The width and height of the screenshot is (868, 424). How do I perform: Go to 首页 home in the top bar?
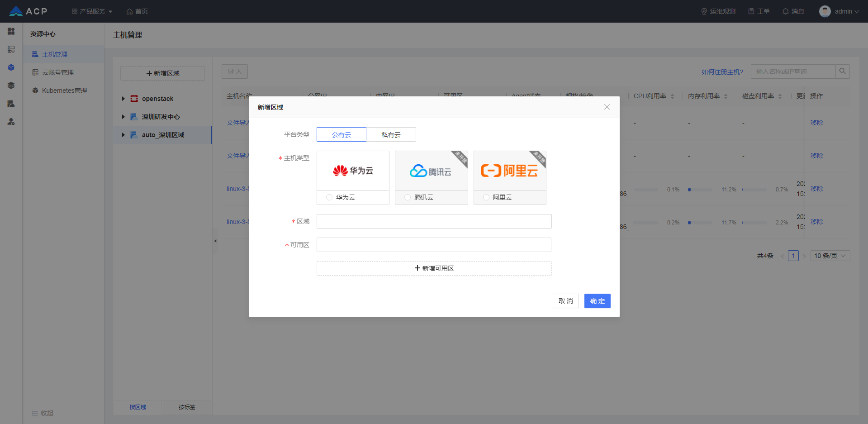point(137,11)
